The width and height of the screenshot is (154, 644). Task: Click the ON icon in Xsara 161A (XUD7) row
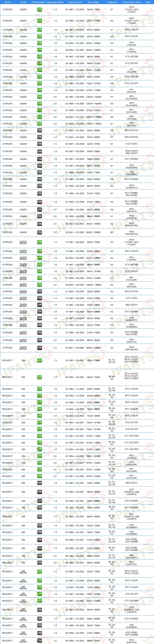39,152
